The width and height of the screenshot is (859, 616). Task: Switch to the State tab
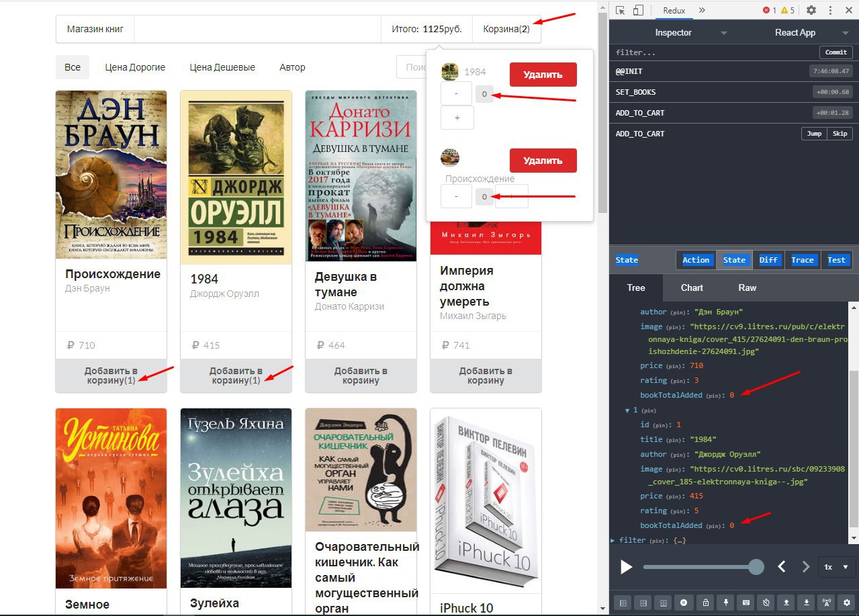(734, 260)
